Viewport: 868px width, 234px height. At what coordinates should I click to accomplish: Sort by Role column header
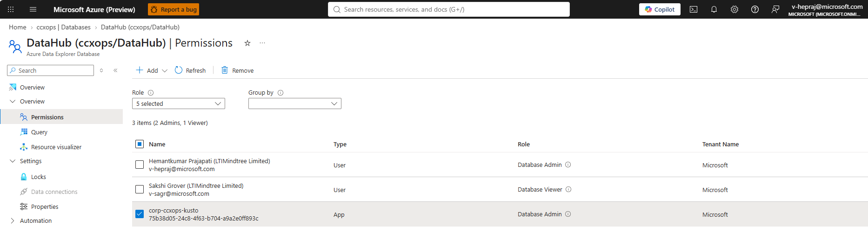click(524, 145)
